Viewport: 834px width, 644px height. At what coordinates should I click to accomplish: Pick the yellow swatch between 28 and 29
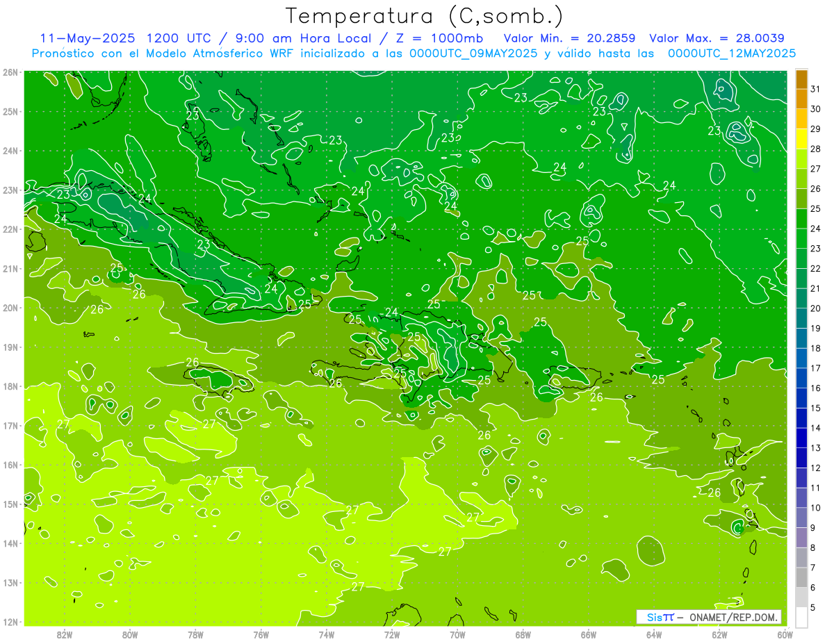click(801, 139)
